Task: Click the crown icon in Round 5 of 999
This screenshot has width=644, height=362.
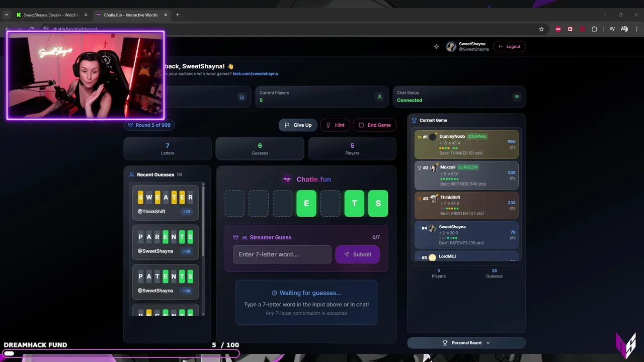Action: point(131,125)
